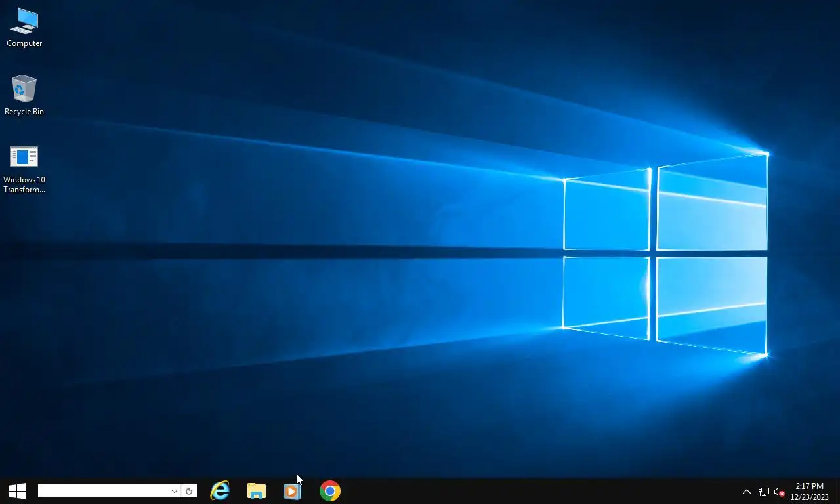Open the clock showing 2:17 PM
The height and width of the screenshot is (504, 840).
tap(809, 491)
